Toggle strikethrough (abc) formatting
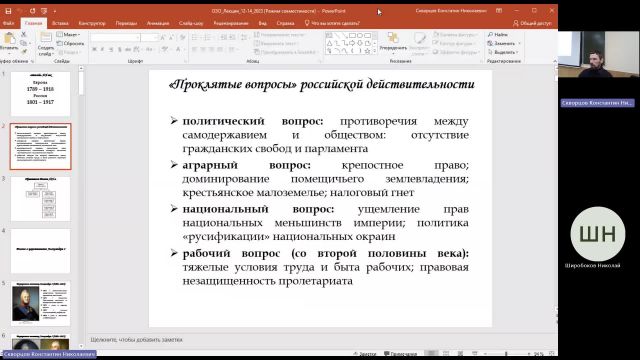640x360 pixels. pyautogui.click(x=128, y=49)
